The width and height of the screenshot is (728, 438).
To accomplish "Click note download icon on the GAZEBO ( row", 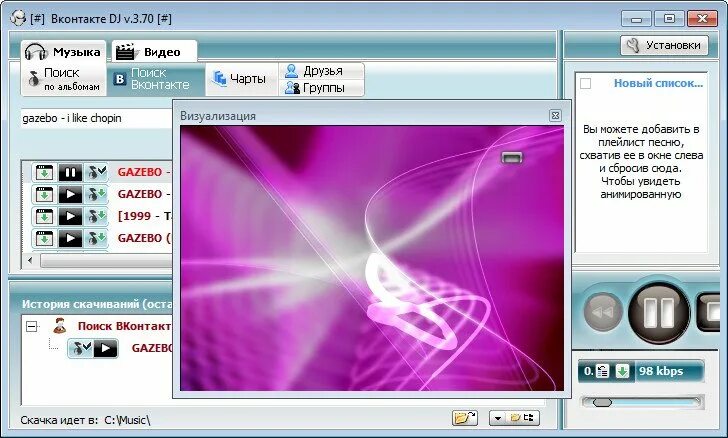I will (x=97, y=238).
